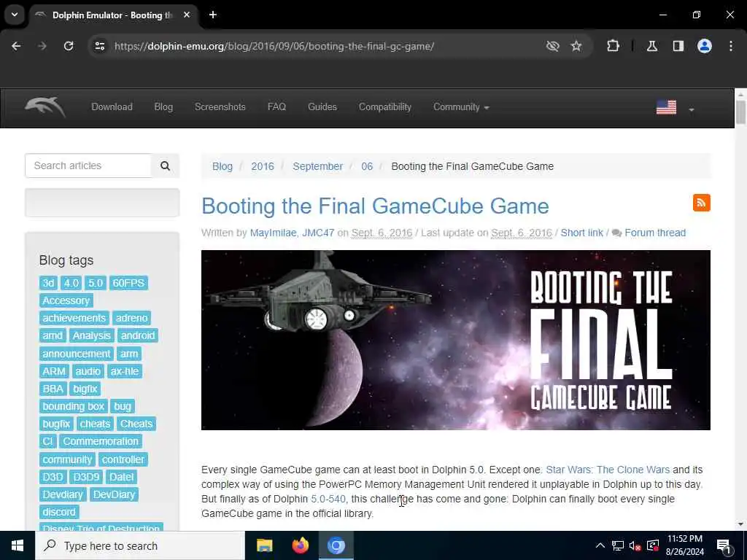
Task: Open author JMC47's link
Action: coord(318,233)
